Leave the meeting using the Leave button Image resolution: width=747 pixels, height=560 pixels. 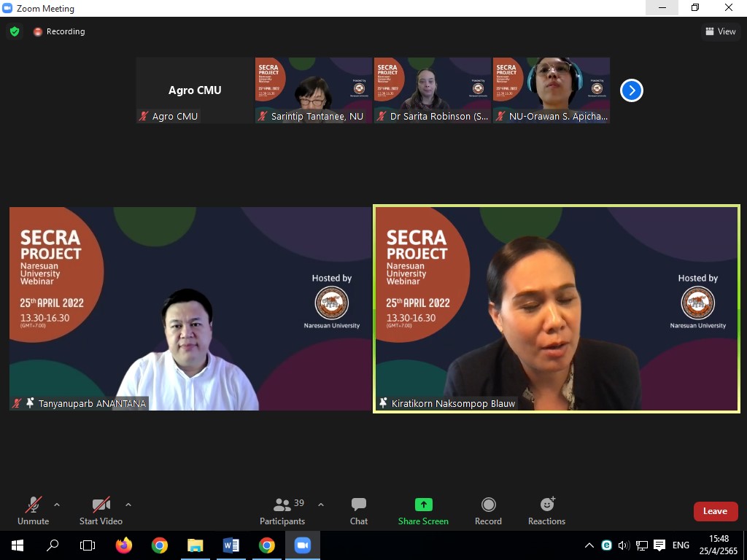(x=716, y=511)
